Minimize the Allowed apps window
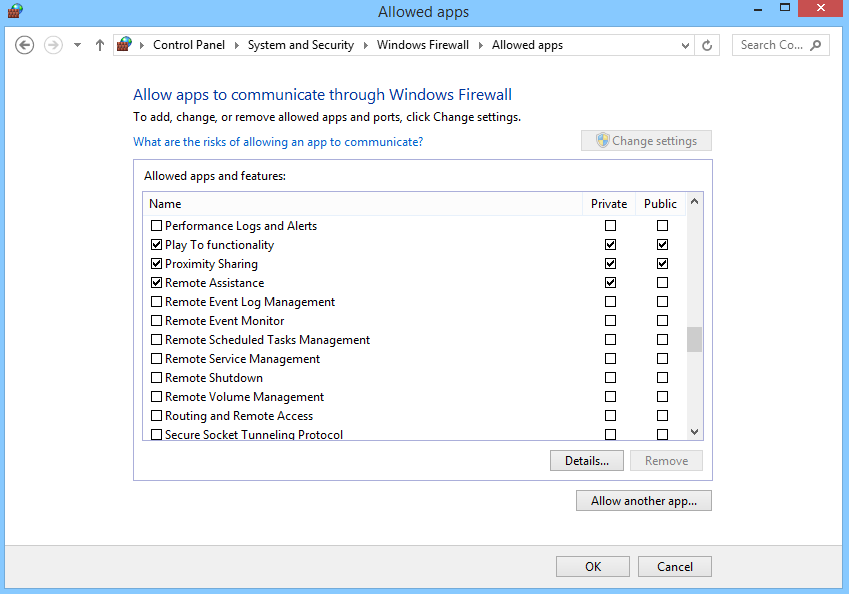Screen dimensions: 849x594 [758, 9]
